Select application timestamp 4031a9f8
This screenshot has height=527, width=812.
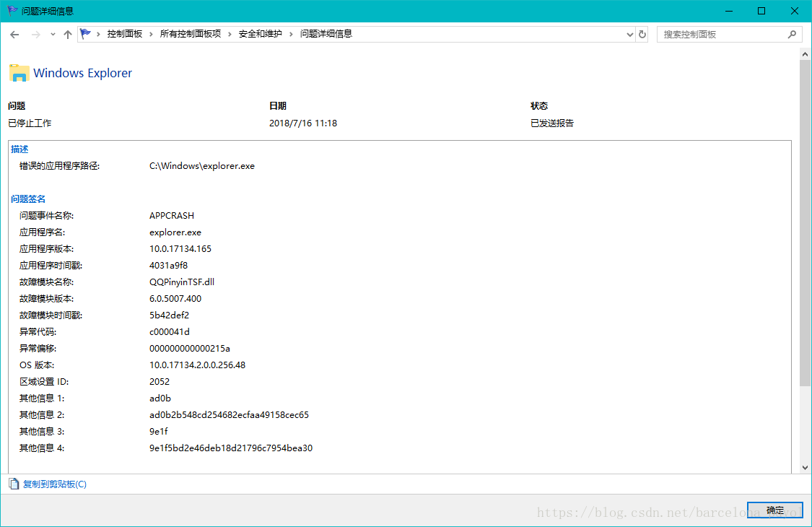[168, 266]
